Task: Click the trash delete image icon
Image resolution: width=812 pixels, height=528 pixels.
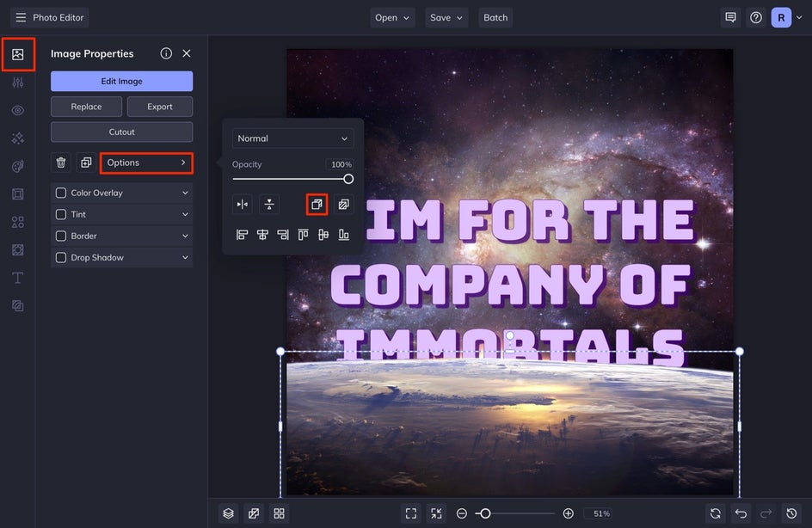Action: [x=61, y=163]
